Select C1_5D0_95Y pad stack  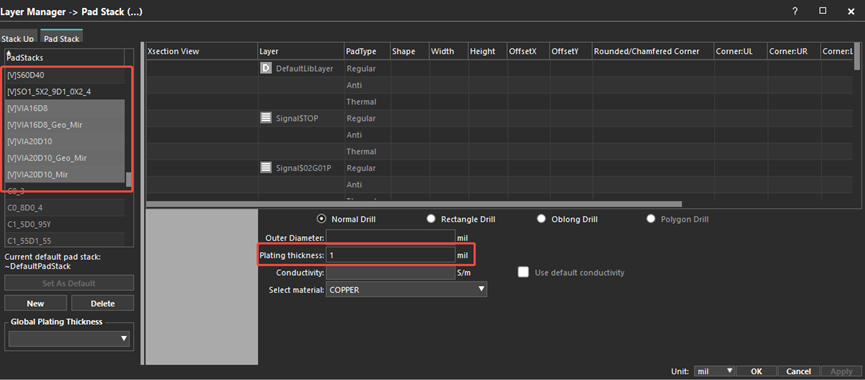click(65, 224)
